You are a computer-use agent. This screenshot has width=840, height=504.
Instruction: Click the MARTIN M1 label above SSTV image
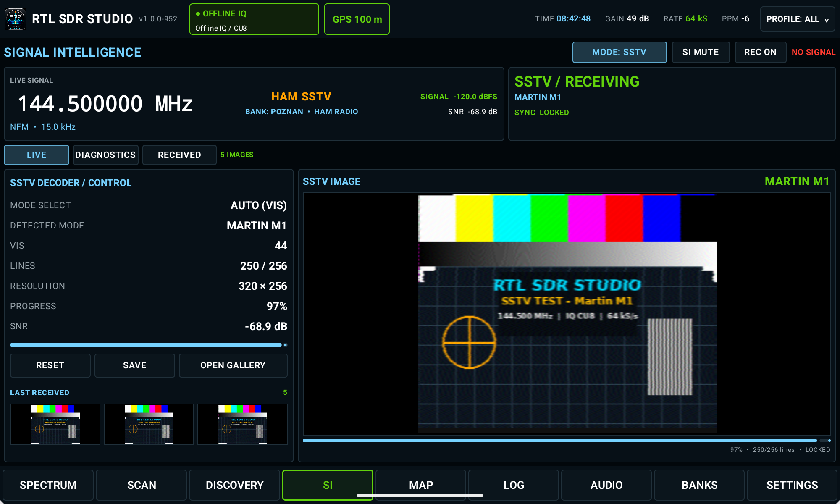(x=797, y=181)
